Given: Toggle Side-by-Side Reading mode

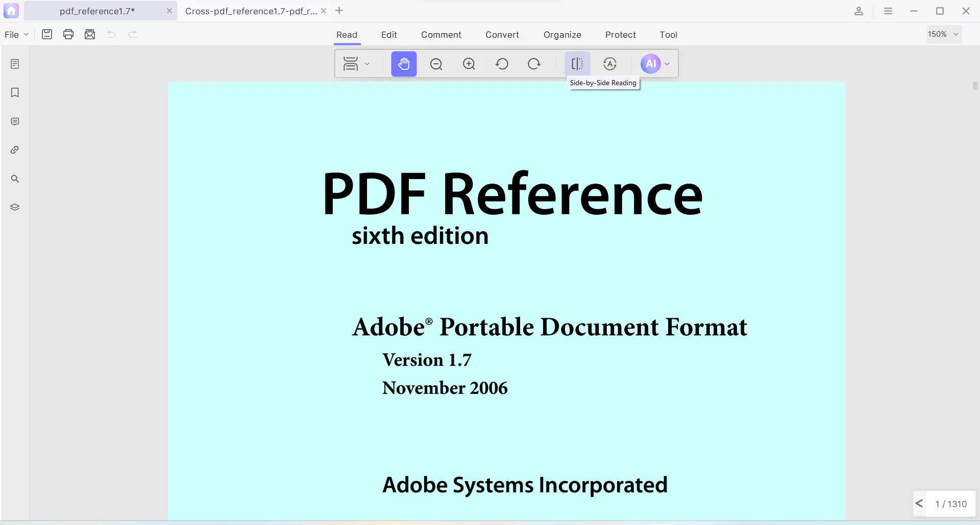Looking at the screenshot, I should click(577, 64).
